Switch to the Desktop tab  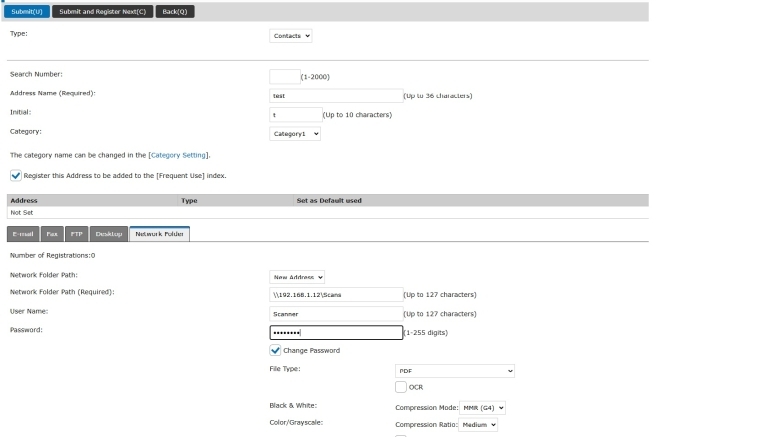click(x=108, y=234)
